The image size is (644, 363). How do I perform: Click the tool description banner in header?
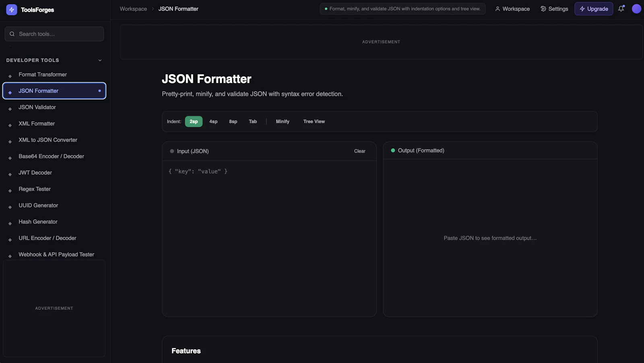pyautogui.click(x=402, y=9)
